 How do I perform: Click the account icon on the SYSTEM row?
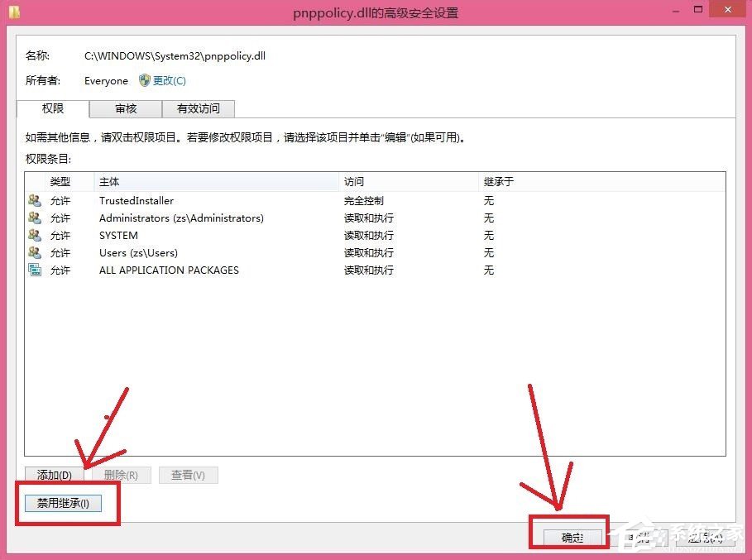(35, 235)
